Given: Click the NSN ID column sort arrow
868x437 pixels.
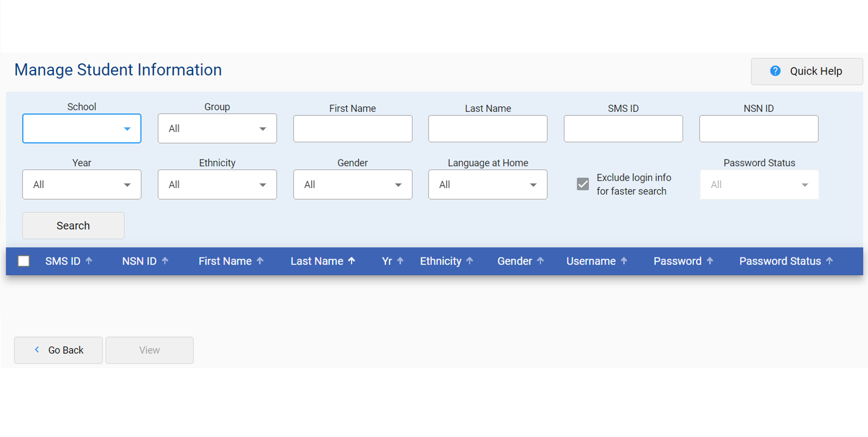Looking at the screenshot, I should point(166,261).
